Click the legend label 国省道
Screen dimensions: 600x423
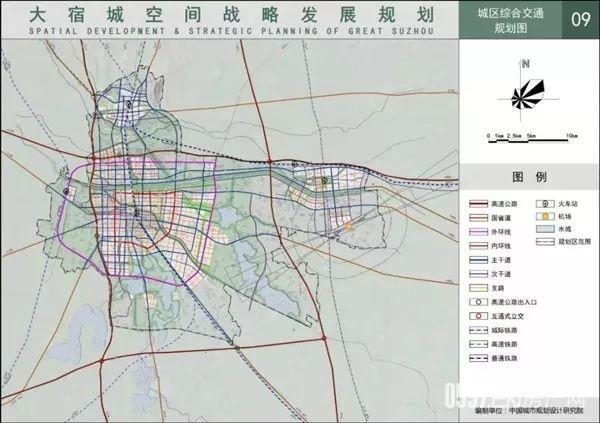click(501, 218)
